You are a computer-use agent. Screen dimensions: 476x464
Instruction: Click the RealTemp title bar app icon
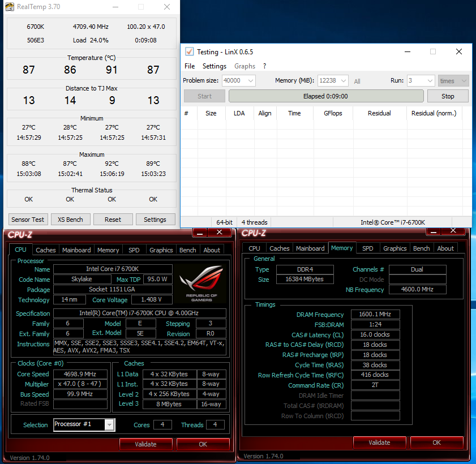pos(10,7)
